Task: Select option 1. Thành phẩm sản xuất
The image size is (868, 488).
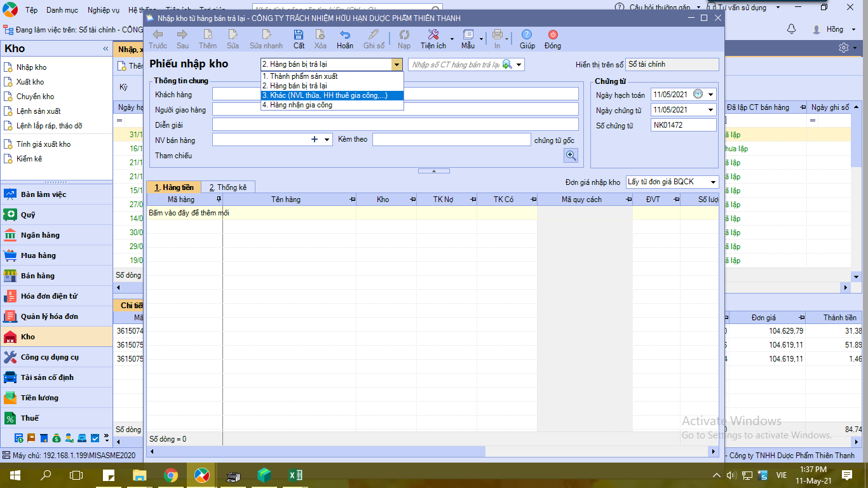Action: click(332, 76)
